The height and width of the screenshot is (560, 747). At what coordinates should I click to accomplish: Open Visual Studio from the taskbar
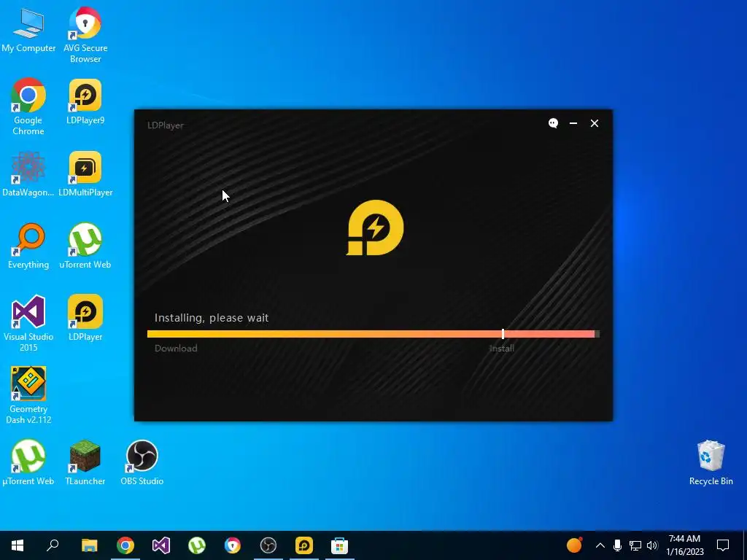pyautogui.click(x=161, y=545)
